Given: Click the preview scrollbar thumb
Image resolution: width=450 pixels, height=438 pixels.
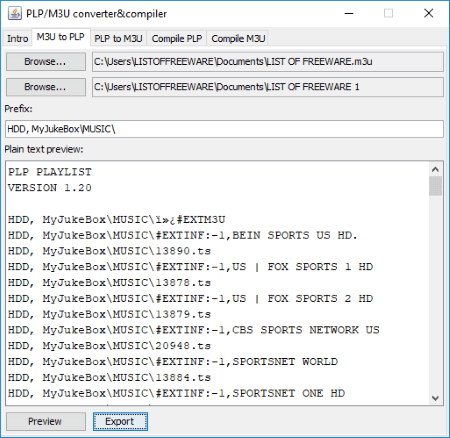Looking at the screenshot, I should (x=435, y=186).
